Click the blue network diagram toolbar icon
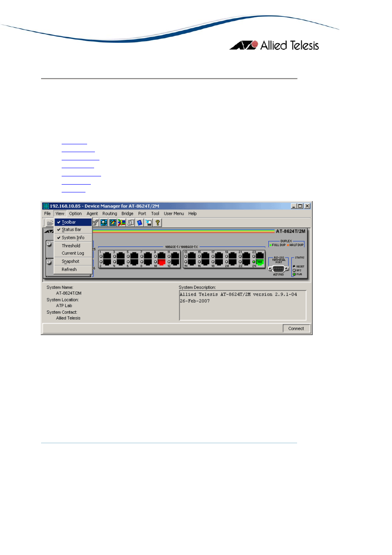392x555 pixels. tap(104, 222)
